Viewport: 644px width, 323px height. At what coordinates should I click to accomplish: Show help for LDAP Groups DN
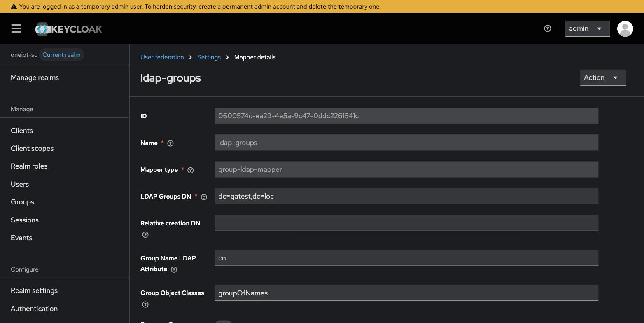click(x=204, y=197)
